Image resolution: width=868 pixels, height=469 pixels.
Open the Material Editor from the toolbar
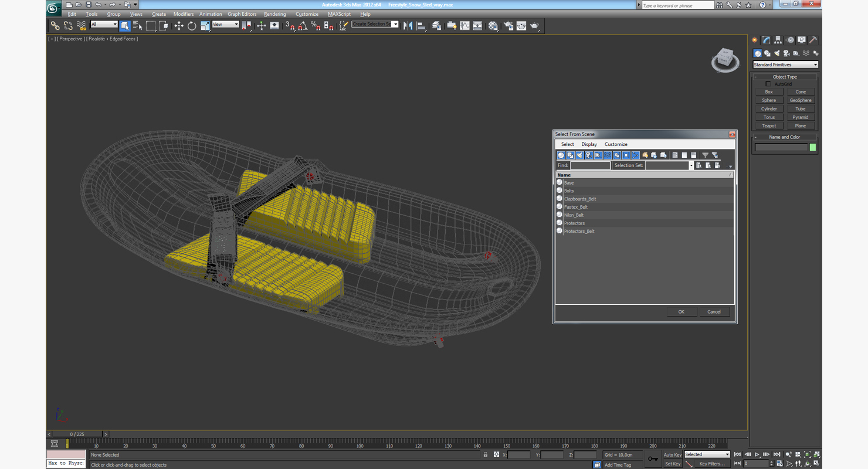pos(493,26)
